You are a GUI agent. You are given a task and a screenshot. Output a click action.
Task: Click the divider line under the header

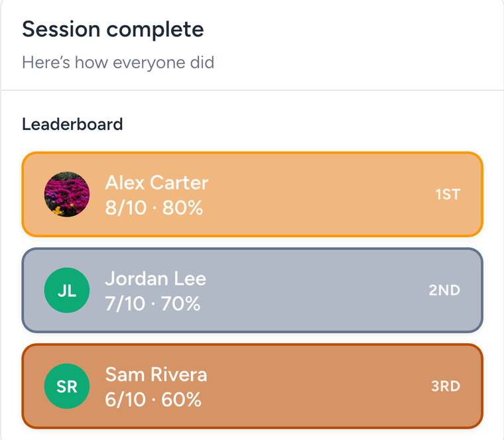(252, 90)
